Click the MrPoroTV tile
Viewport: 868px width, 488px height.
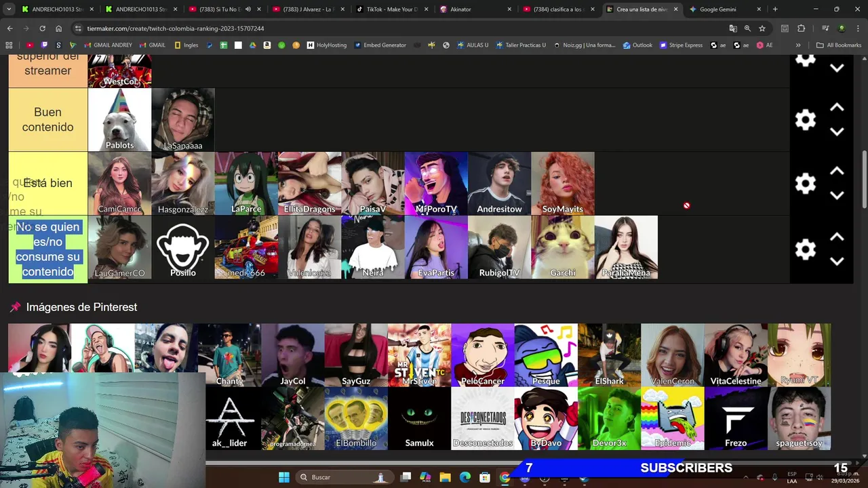point(436,184)
